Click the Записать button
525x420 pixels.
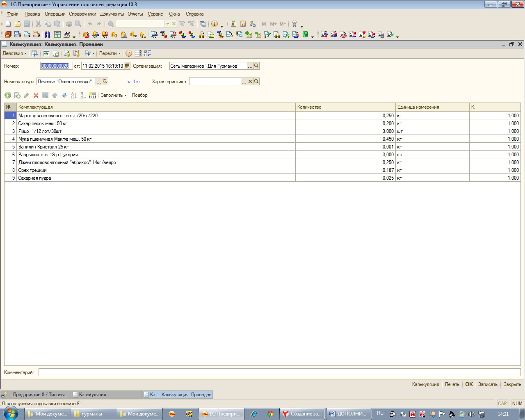click(x=488, y=384)
